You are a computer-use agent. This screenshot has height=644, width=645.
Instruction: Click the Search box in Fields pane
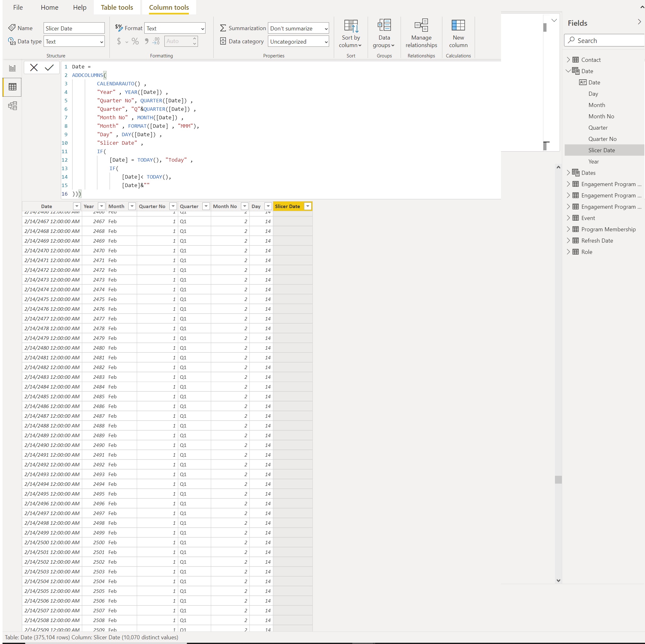coord(604,40)
